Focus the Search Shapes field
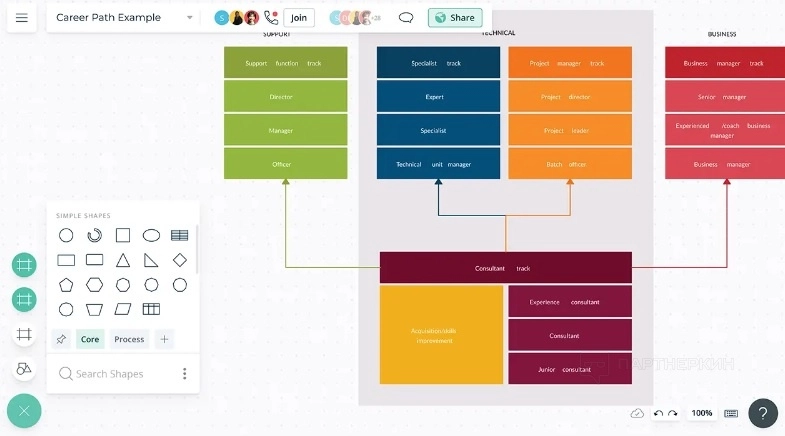The image size is (785, 436). click(110, 374)
